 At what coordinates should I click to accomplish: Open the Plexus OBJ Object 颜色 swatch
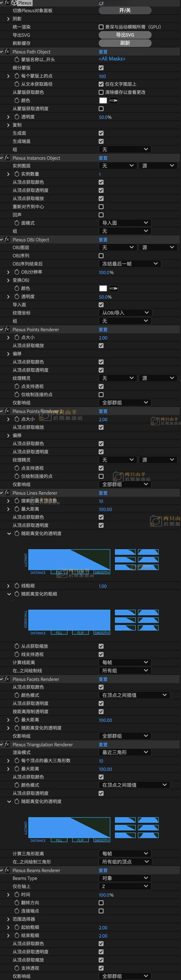pyautogui.click(x=103, y=288)
